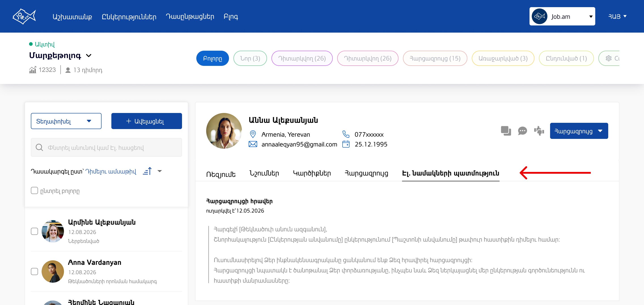Viewport: 644px width, 305px height.
Task: Open the Anna Vardanyan applicant name
Action: 95,262
